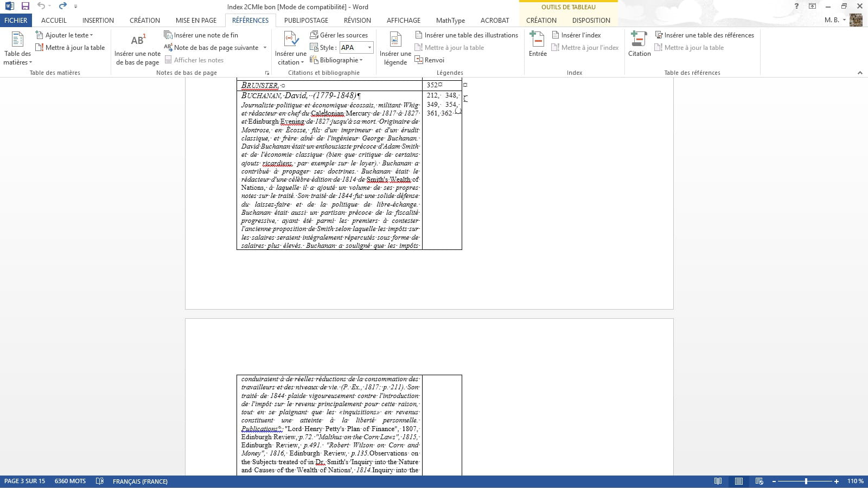Undo the last action
868x488 pixels.
(41, 6)
